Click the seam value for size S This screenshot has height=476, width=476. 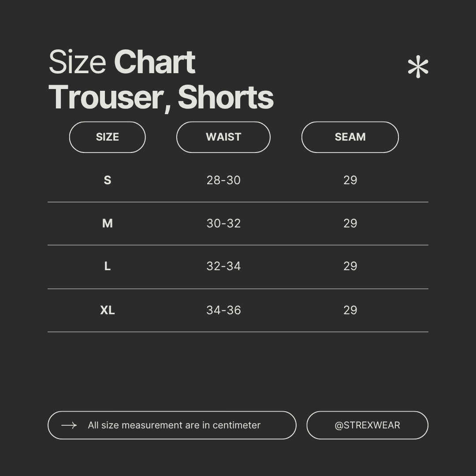pos(350,180)
